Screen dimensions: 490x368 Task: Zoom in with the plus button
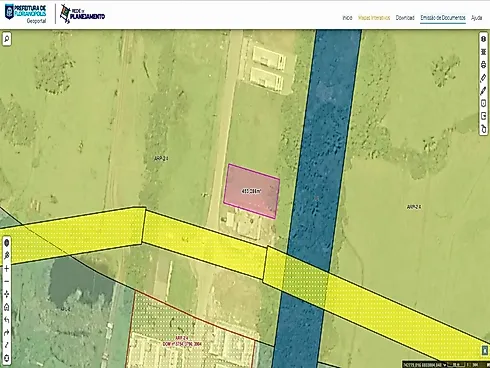point(7,269)
